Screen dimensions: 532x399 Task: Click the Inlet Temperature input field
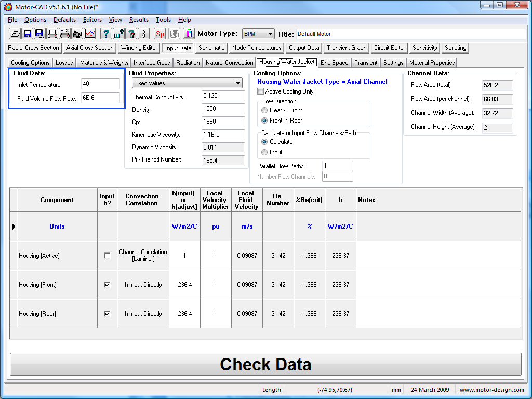(100, 84)
